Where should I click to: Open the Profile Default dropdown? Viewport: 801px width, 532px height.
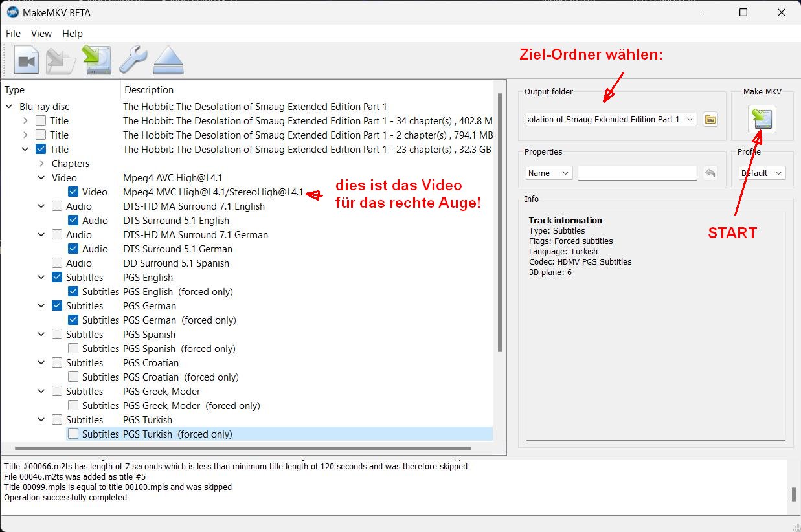(762, 173)
